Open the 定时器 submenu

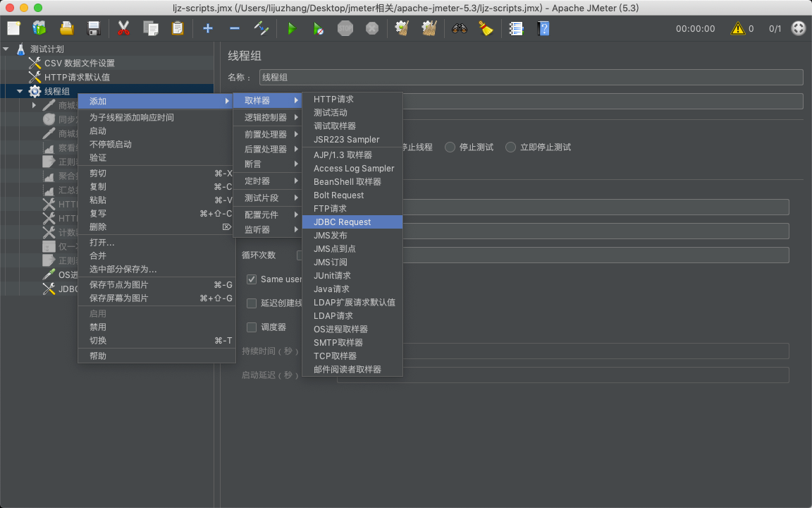click(x=267, y=181)
